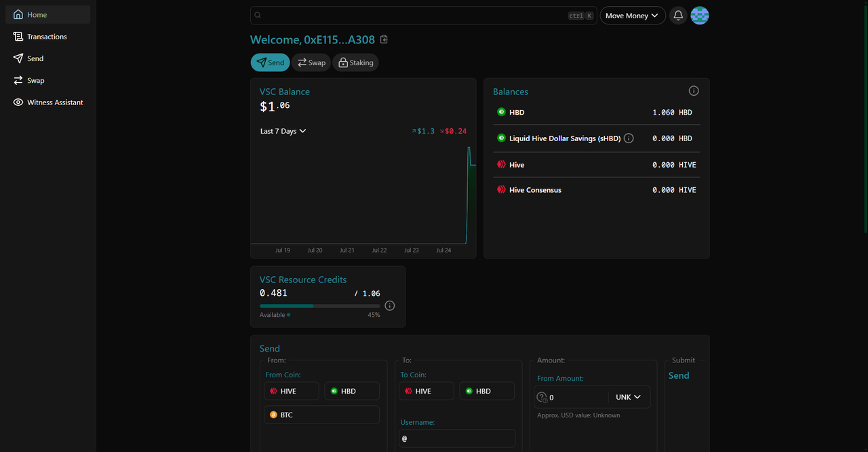Viewport: 868px width, 452px height.
Task: Click the $1.3 high value label
Action: [423, 131]
